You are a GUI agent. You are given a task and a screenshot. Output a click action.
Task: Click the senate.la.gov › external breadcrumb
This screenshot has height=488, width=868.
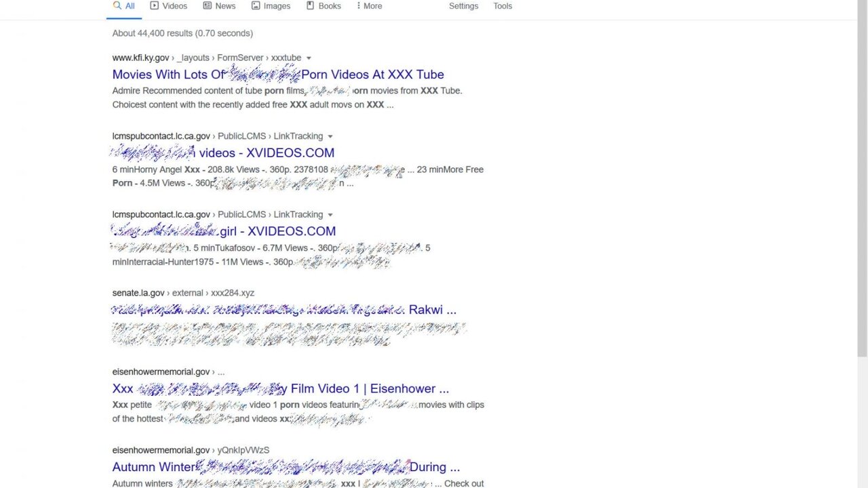(x=183, y=293)
